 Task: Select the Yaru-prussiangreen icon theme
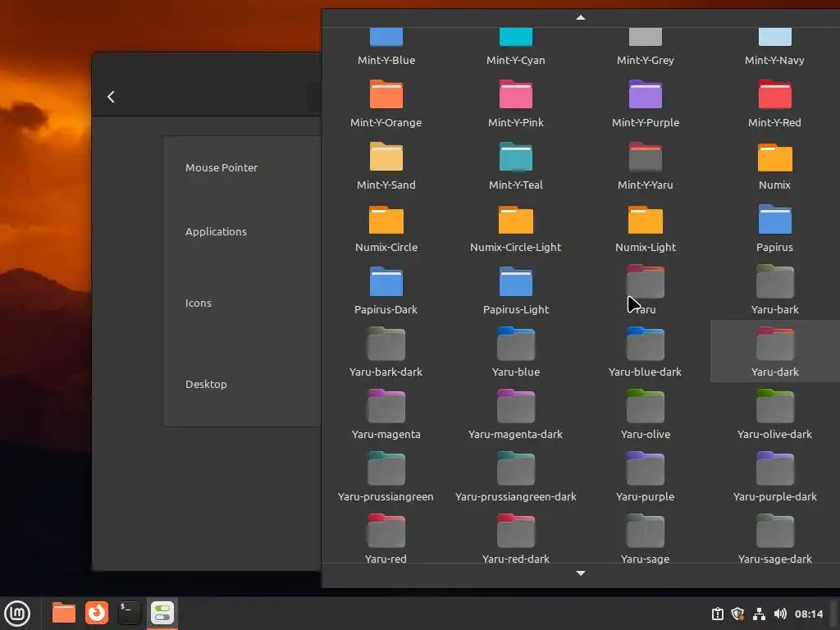386,477
